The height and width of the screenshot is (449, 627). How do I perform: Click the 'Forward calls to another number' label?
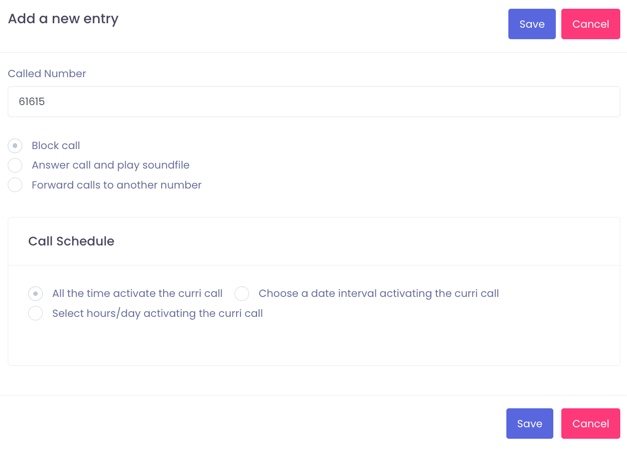116,185
